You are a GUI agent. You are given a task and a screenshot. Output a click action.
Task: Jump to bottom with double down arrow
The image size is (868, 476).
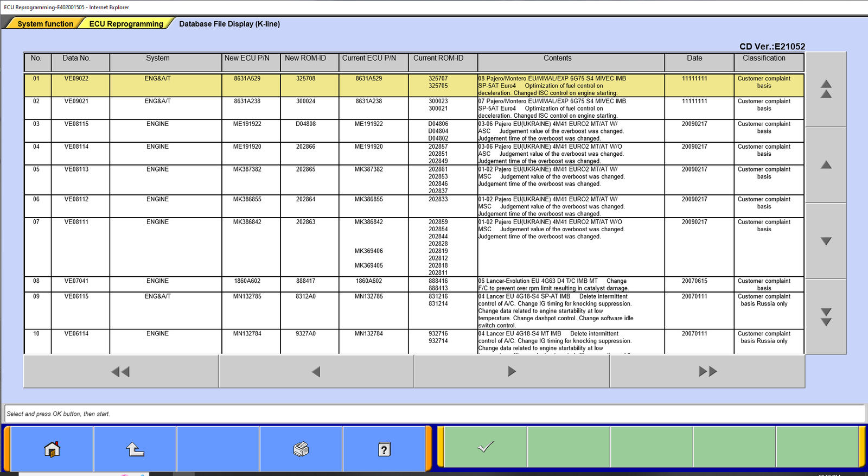[826, 317]
